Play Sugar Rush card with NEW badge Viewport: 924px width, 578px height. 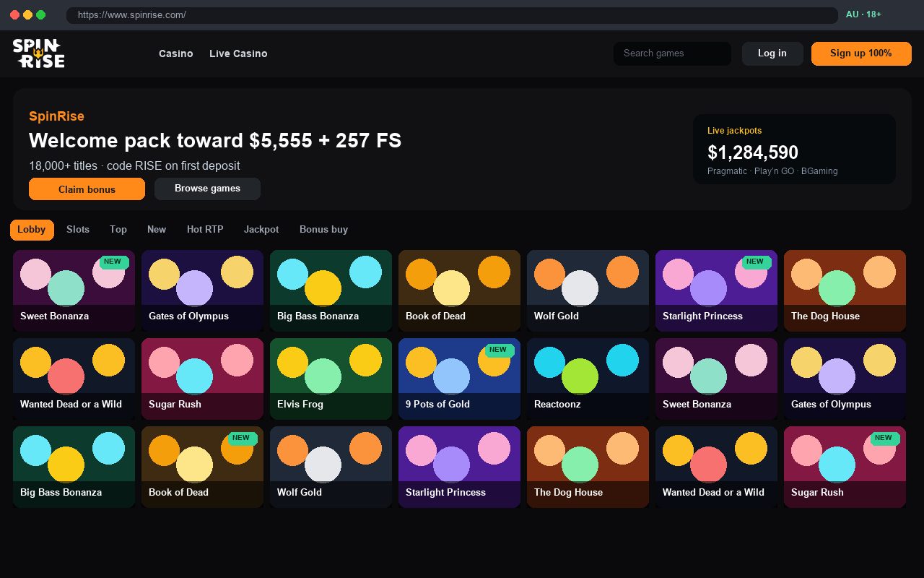pos(845,467)
